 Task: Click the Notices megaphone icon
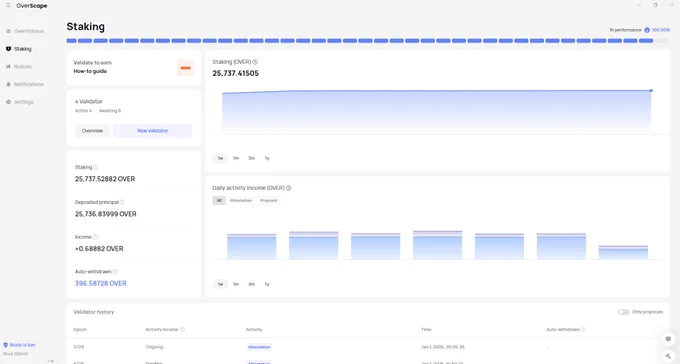(x=8, y=67)
